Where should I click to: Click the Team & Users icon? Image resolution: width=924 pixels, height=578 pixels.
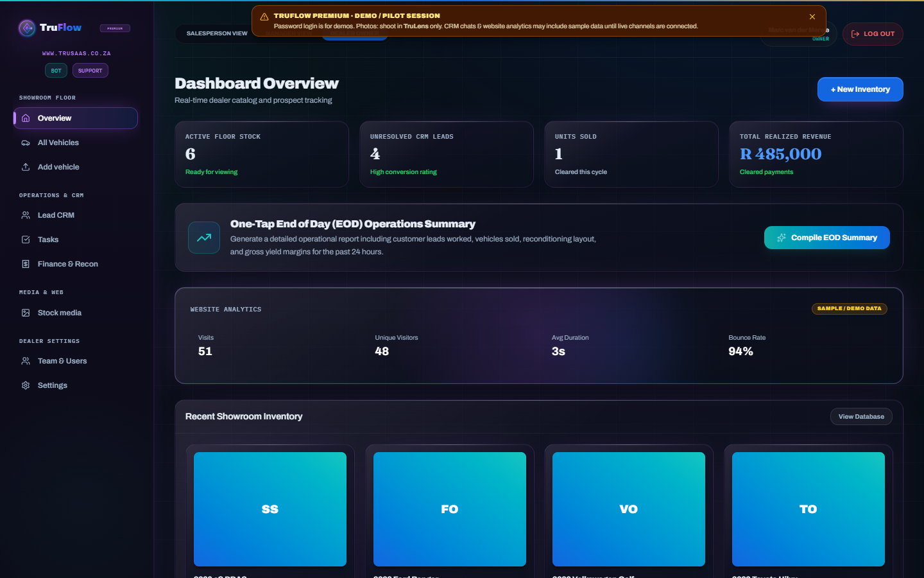point(26,361)
